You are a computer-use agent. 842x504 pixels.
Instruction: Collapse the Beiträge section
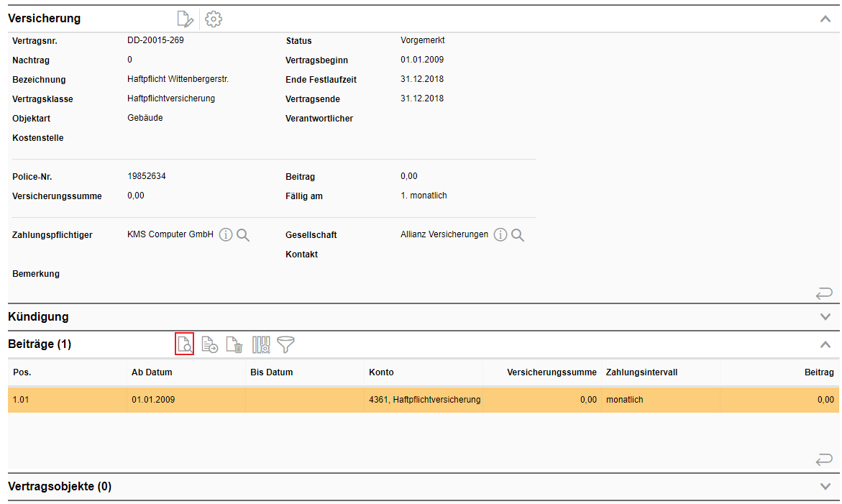click(x=825, y=344)
